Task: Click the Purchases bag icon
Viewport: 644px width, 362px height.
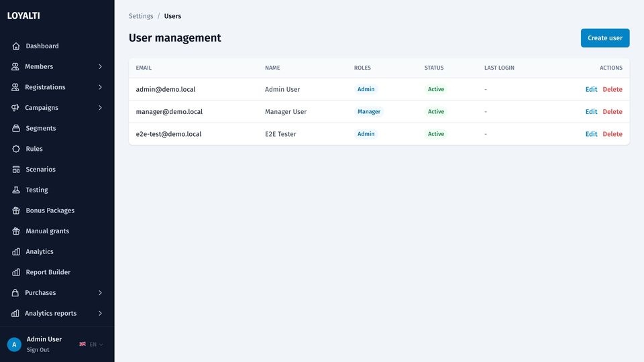Action: pos(15,293)
